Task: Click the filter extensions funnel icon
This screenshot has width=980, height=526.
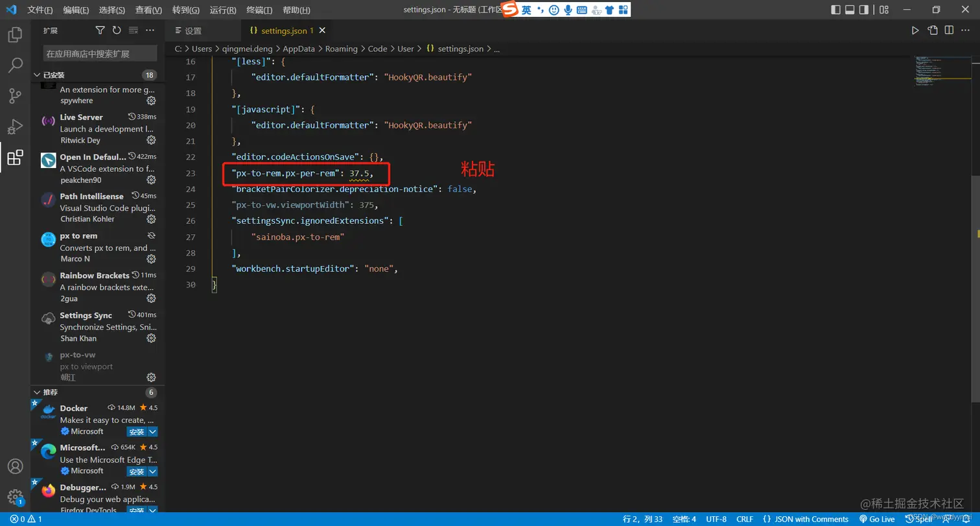Action: click(100, 30)
